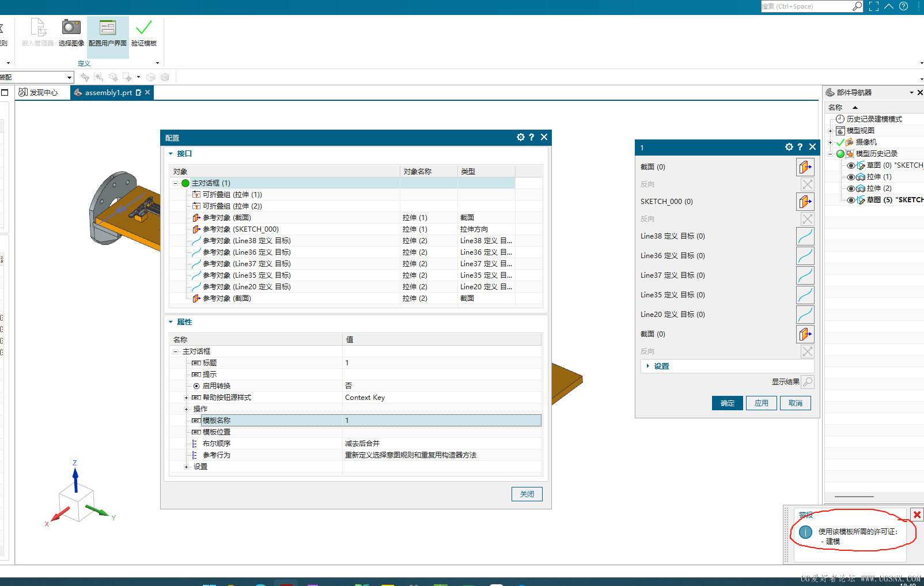Click top-right help circle icon

(x=904, y=6)
